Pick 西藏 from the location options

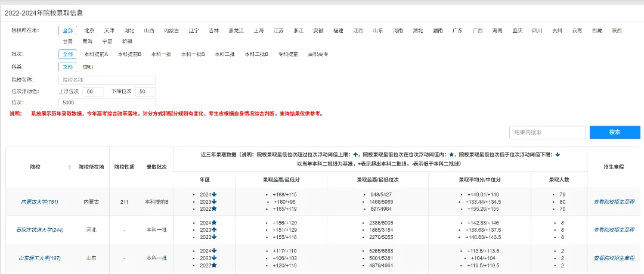pos(597,30)
